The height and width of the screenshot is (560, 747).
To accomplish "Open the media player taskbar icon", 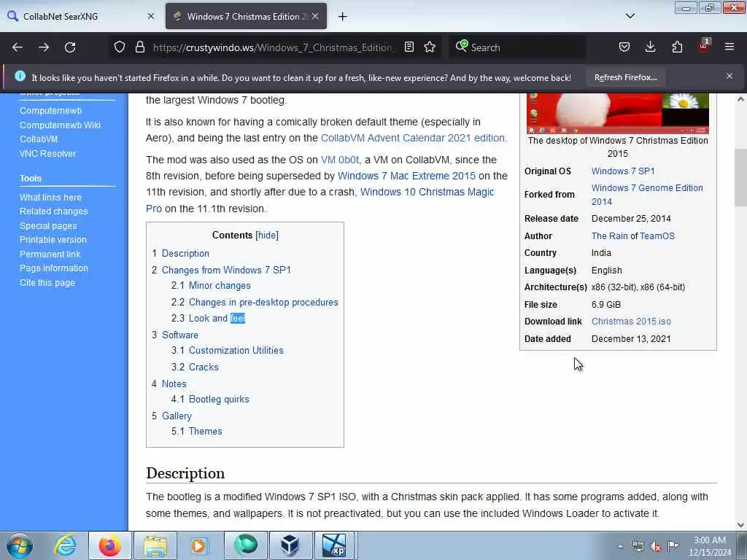I will [200, 545].
